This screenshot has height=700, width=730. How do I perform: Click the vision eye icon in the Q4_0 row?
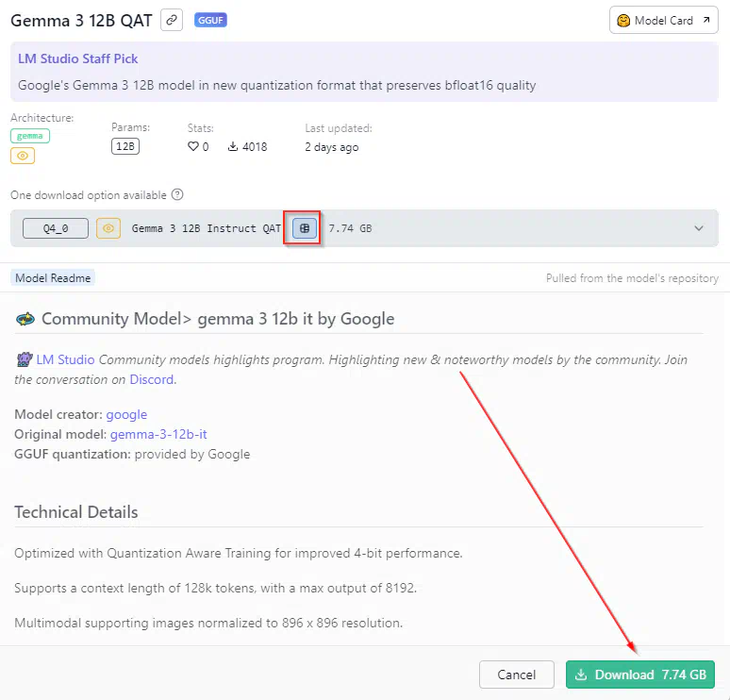pos(108,228)
